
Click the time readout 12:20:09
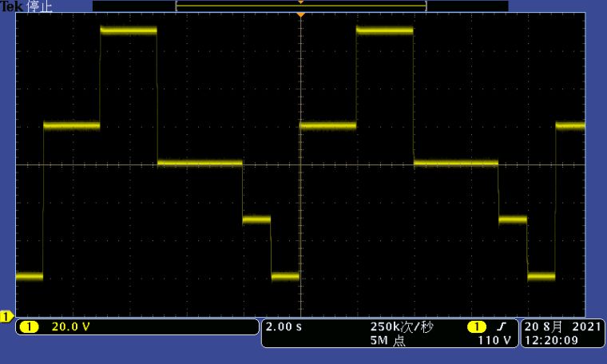(553, 341)
